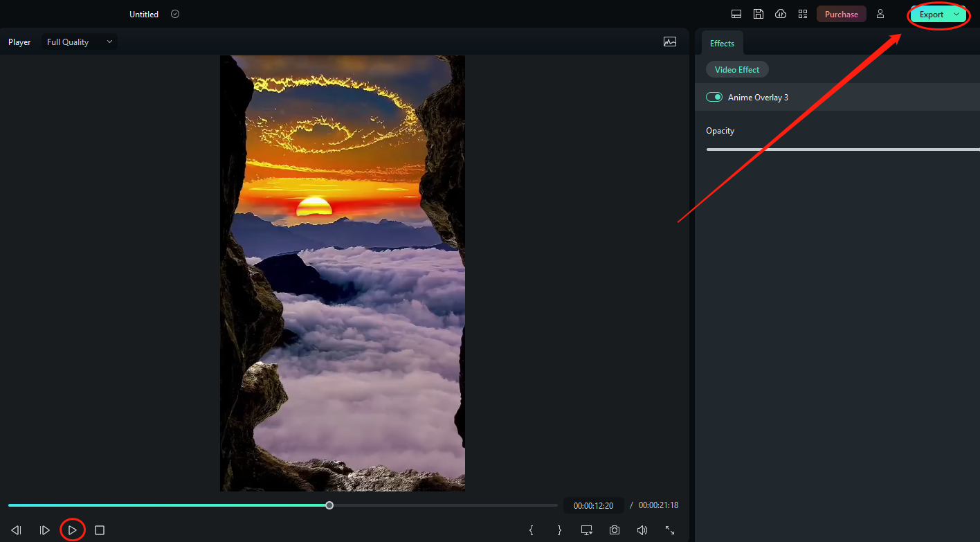Screen dimensions: 980x542
Task: Switch to the Effects tab
Action: (722, 44)
